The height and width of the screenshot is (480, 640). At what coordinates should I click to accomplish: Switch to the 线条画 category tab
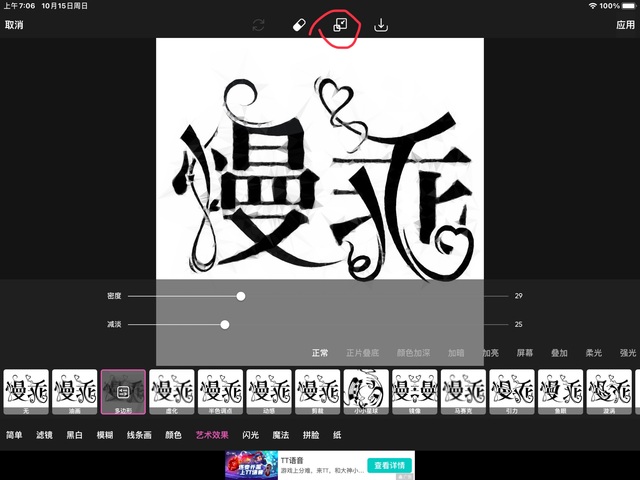(139, 435)
